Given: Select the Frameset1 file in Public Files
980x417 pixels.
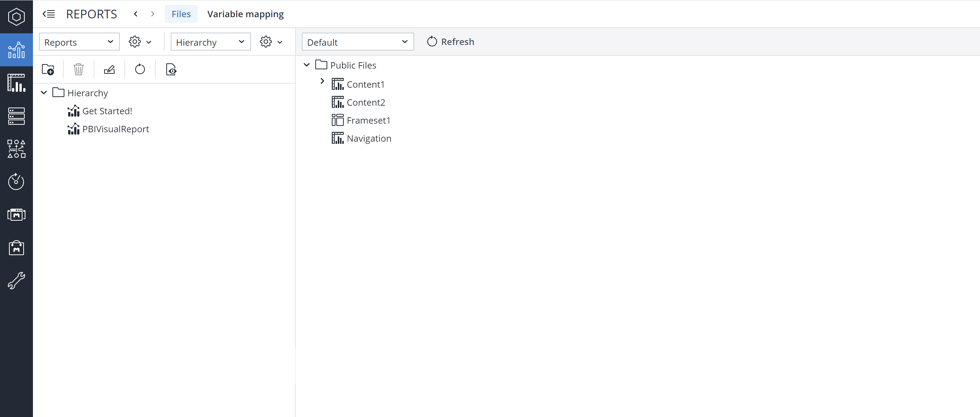Looking at the screenshot, I should point(368,120).
